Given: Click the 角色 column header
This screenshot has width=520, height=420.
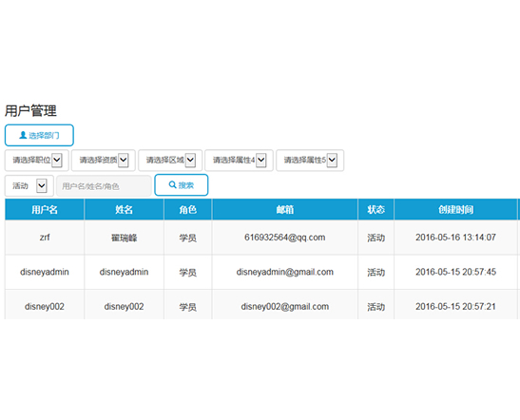Looking at the screenshot, I should [187, 209].
